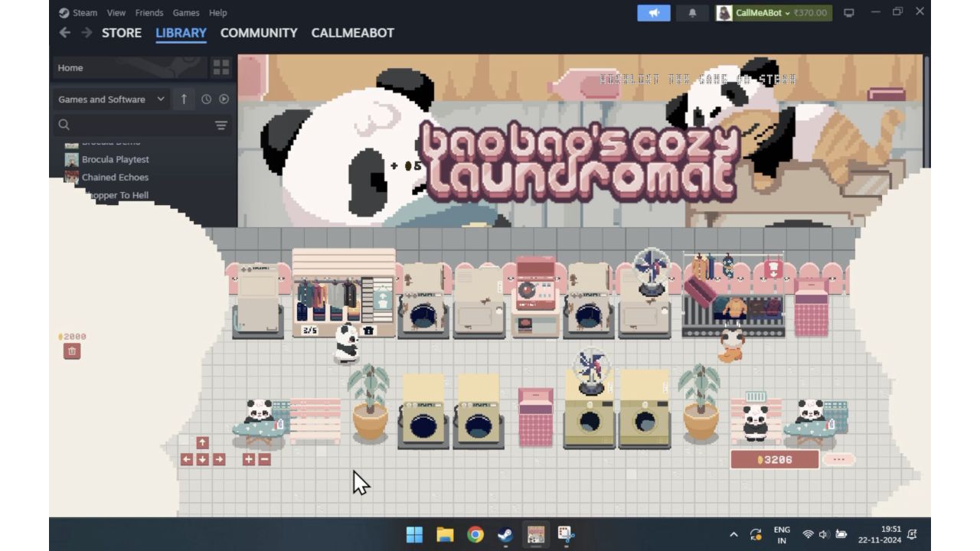Click the sort order up-arrow button
The width and height of the screenshot is (980, 551).
click(x=184, y=99)
